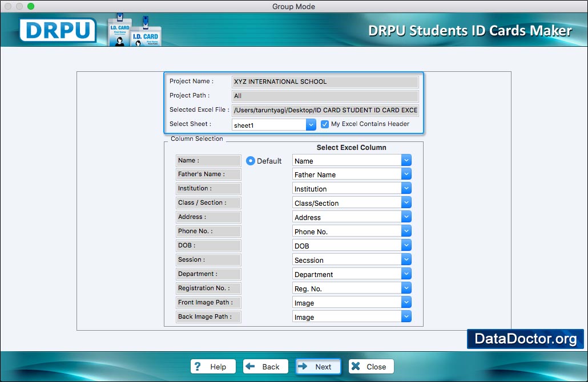Click the DRPU Students ID Cards Maker title
588x382 pixels.
point(470,31)
